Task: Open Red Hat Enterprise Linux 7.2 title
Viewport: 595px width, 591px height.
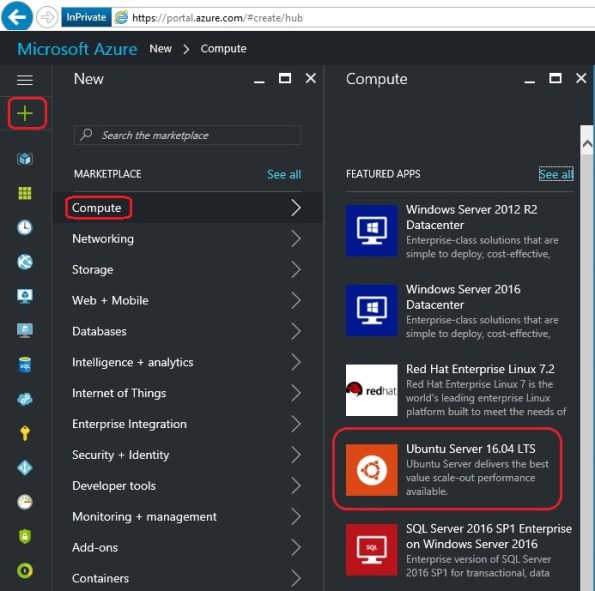Action: click(480, 369)
